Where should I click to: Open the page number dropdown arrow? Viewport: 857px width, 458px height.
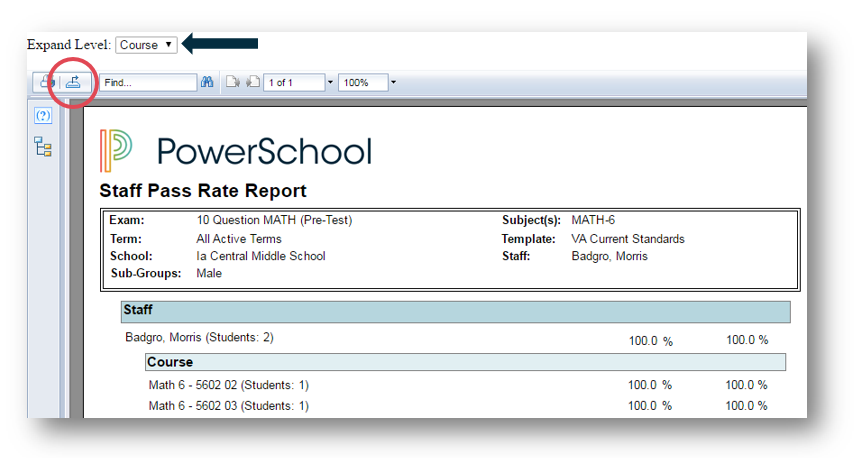[x=330, y=83]
